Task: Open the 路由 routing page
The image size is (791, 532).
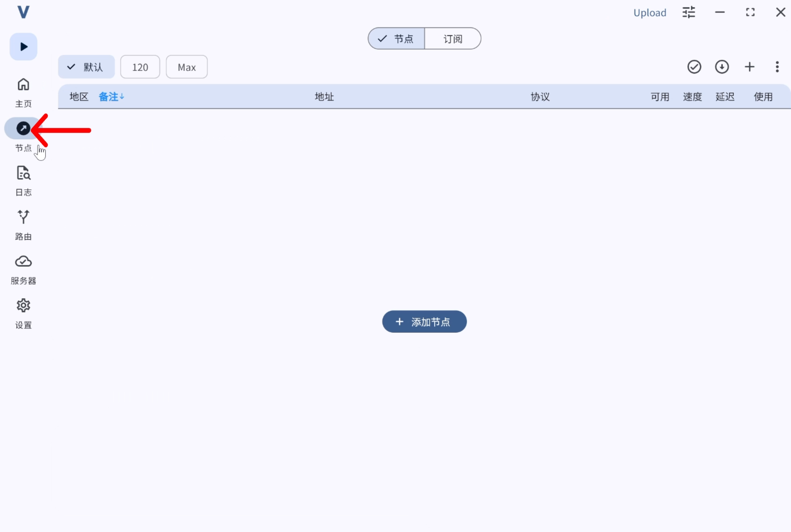Action: coord(24,226)
